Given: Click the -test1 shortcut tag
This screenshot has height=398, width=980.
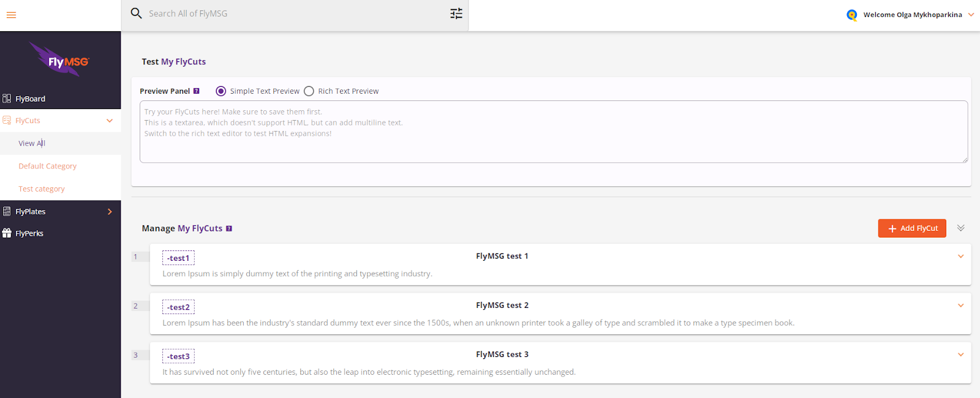Looking at the screenshot, I should pyautogui.click(x=178, y=258).
